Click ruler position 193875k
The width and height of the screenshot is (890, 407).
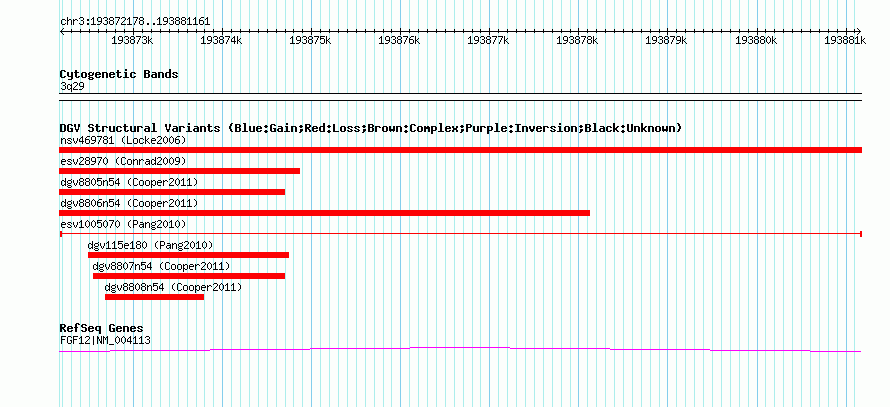(310, 40)
